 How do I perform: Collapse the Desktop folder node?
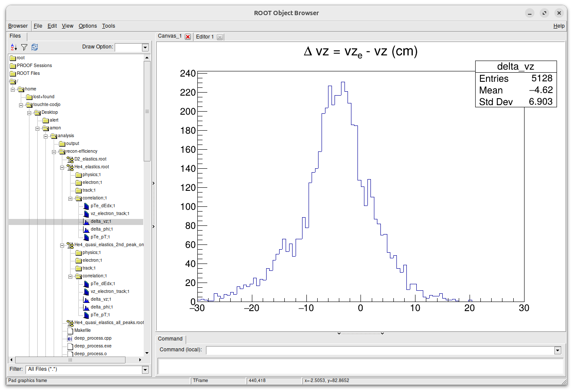(29, 113)
